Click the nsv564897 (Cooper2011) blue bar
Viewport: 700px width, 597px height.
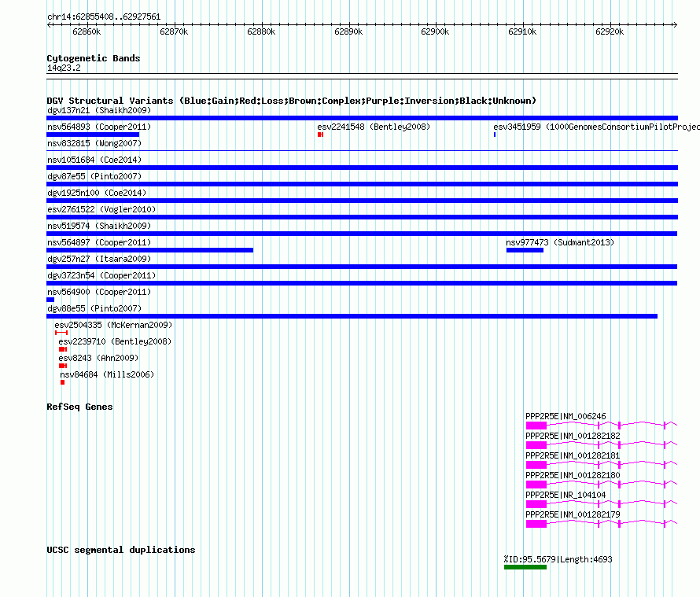(150, 250)
